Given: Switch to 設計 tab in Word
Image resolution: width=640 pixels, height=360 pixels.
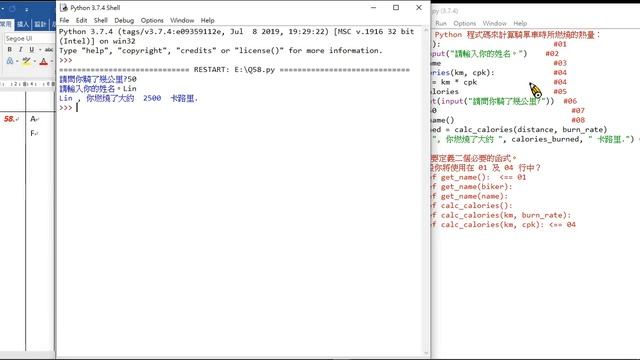Looking at the screenshot, I should pos(40,24).
